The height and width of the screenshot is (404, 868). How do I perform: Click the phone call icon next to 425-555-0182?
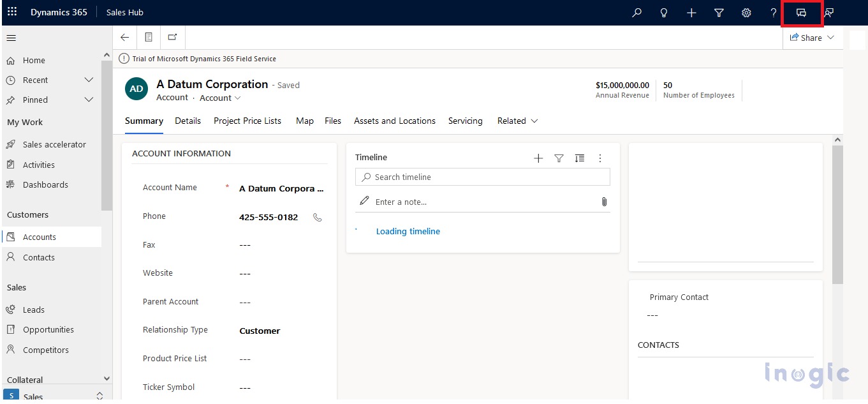[x=318, y=217]
